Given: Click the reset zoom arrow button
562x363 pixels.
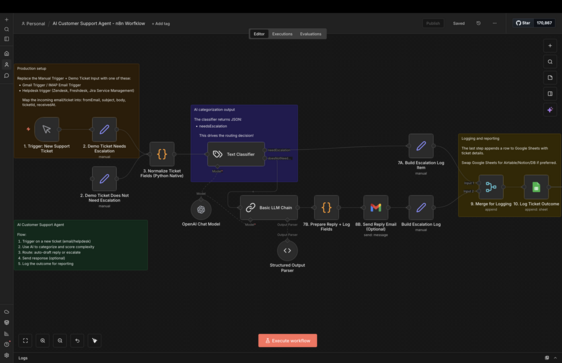Looking at the screenshot, I should click(77, 340).
